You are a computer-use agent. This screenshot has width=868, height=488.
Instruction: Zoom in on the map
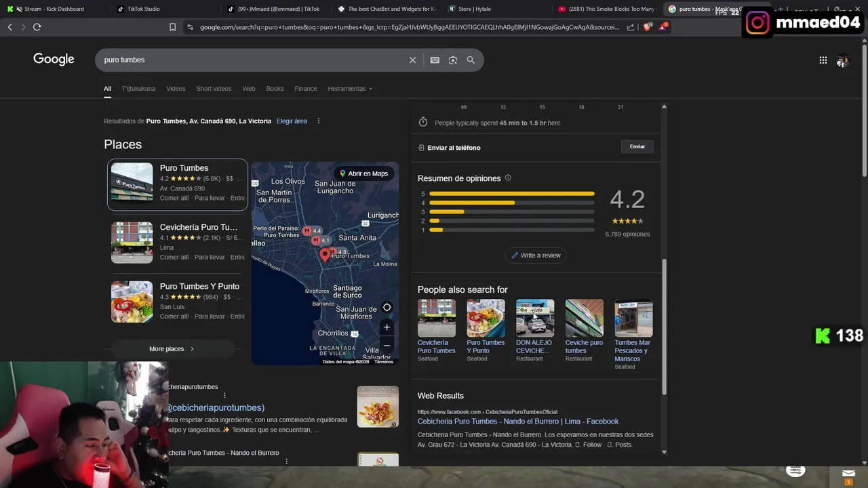(x=387, y=327)
